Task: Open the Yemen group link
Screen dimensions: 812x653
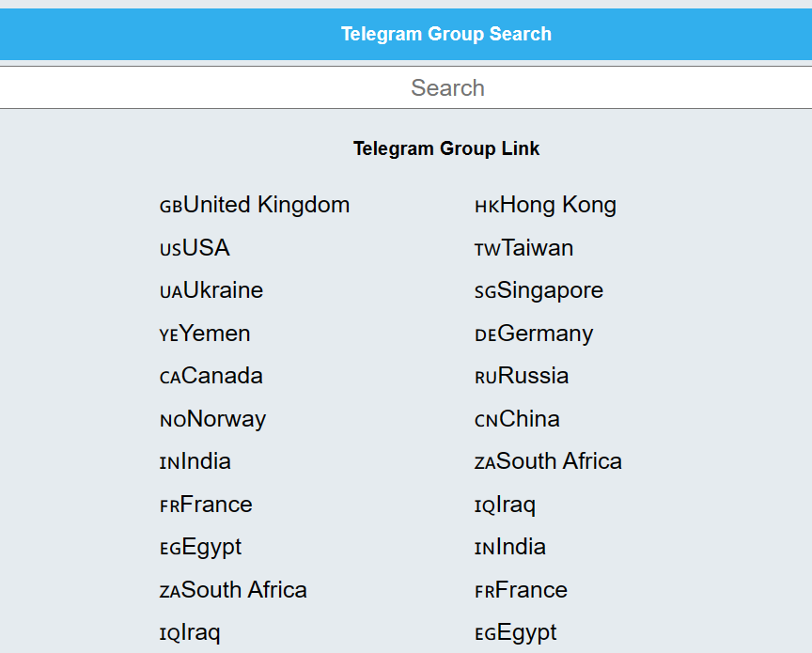Action: tap(205, 333)
